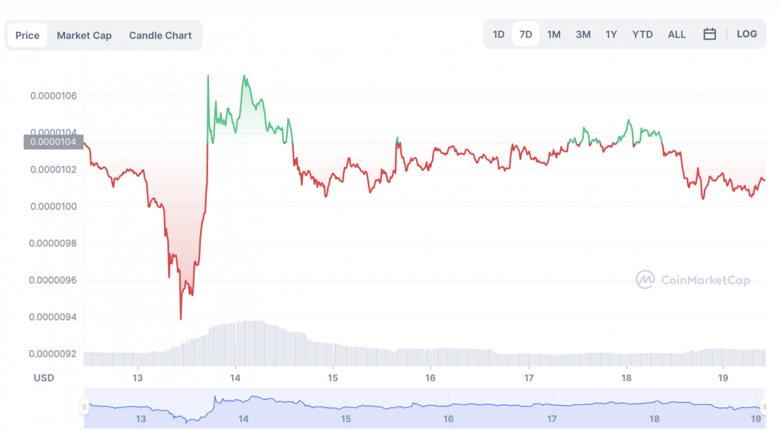This screenshot has width=780, height=431.
Task: Open the calendar date range picker
Action: [709, 34]
